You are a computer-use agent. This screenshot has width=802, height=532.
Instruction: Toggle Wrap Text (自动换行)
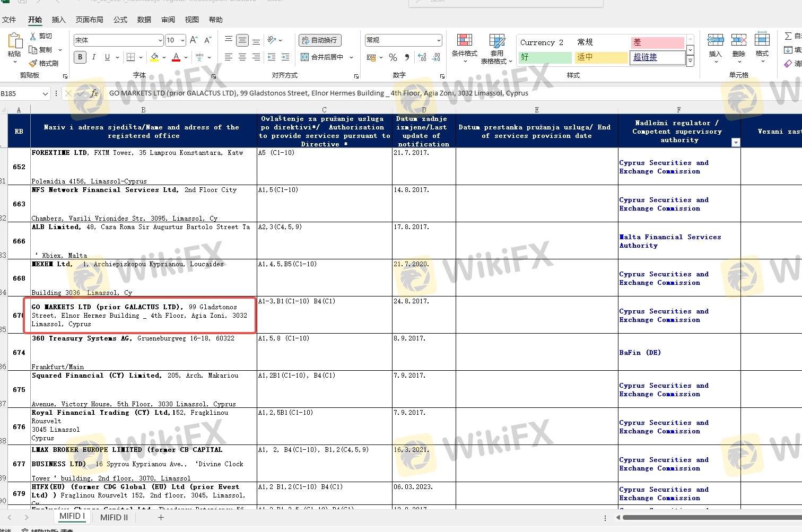tap(320, 40)
